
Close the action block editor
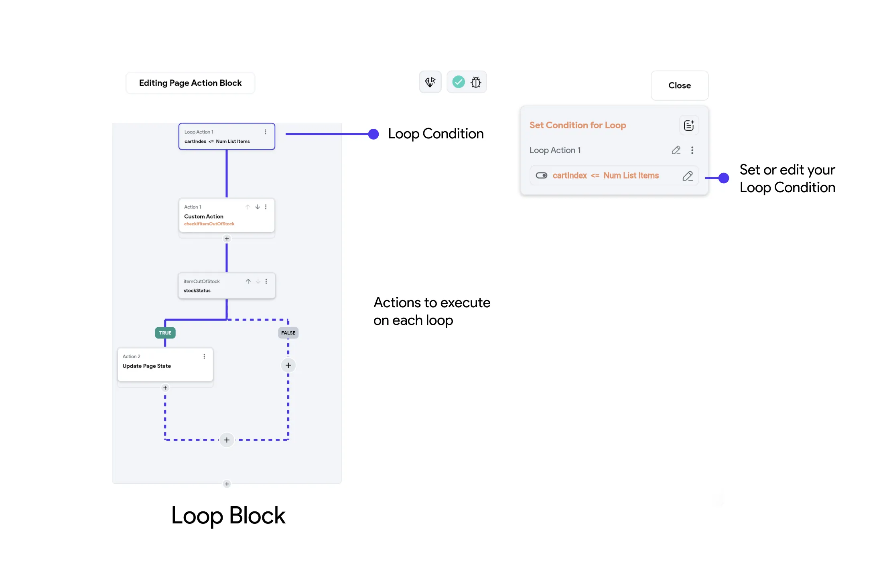pyautogui.click(x=679, y=85)
